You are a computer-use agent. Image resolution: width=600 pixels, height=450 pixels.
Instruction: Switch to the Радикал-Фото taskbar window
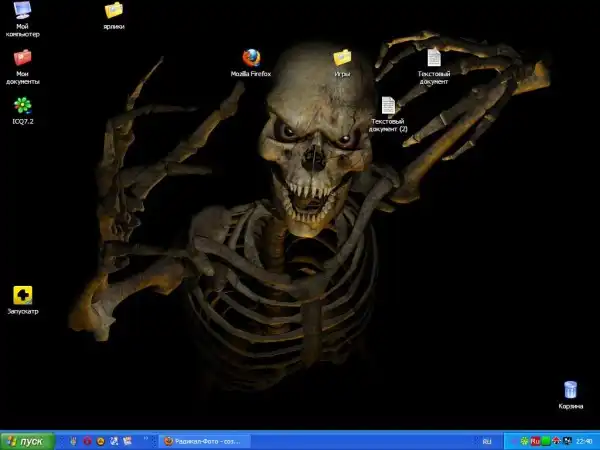coord(205,441)
